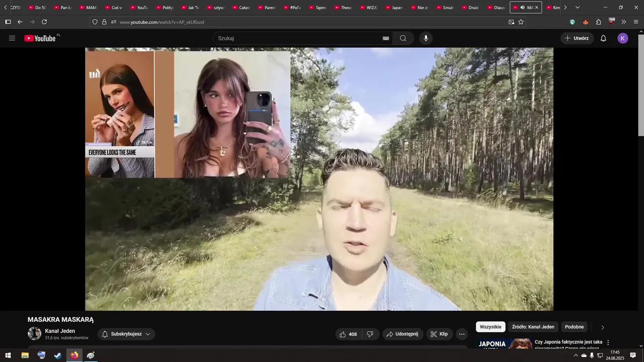Start voice search with microphone
The height and width of the screenshot is (362, 644).
[426, 38]
